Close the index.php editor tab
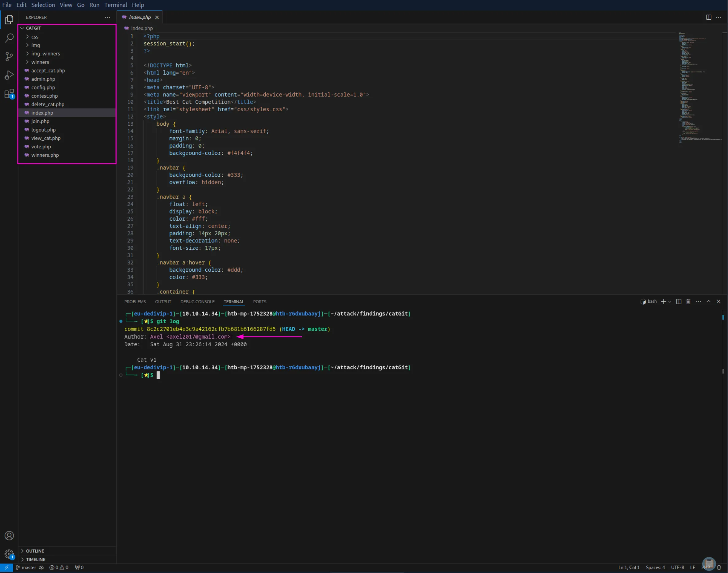 [x=157, y=17]
